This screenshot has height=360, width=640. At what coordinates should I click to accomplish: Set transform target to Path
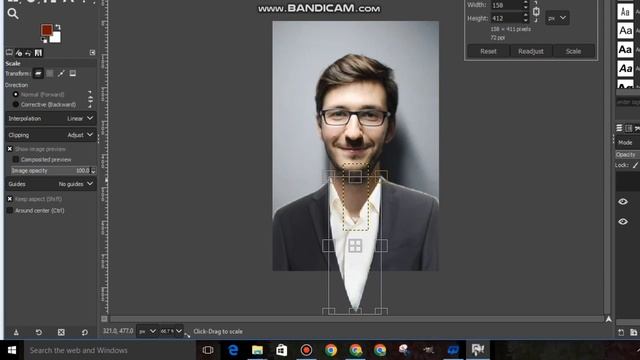61,73
